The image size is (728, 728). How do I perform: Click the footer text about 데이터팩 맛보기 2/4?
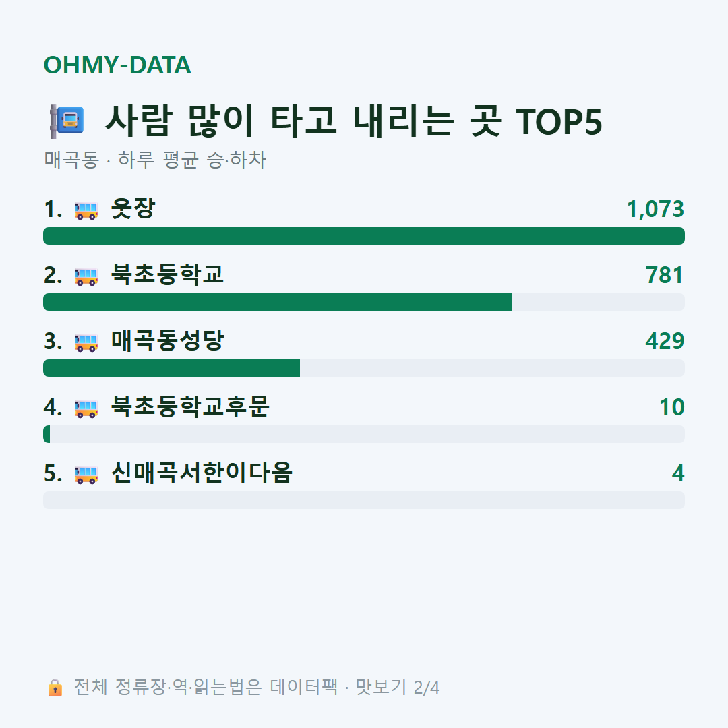point(257,687)
